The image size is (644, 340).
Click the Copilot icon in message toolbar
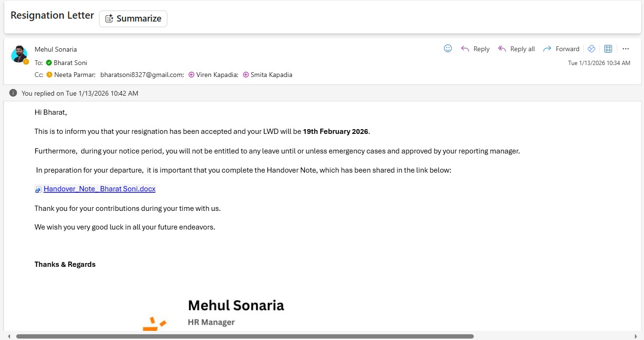coord(591,49)
